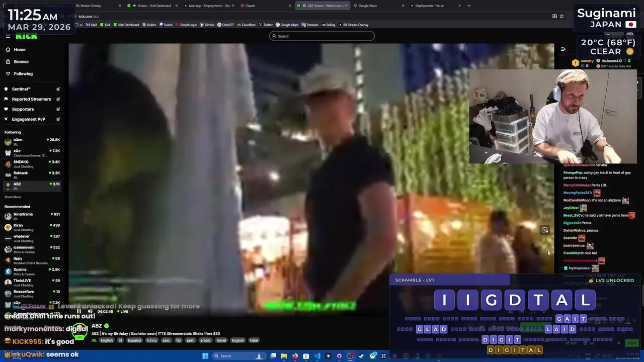Open fishtank channel in Following list
The height and width of the screenshot is (362, 644).
point(32,174)
